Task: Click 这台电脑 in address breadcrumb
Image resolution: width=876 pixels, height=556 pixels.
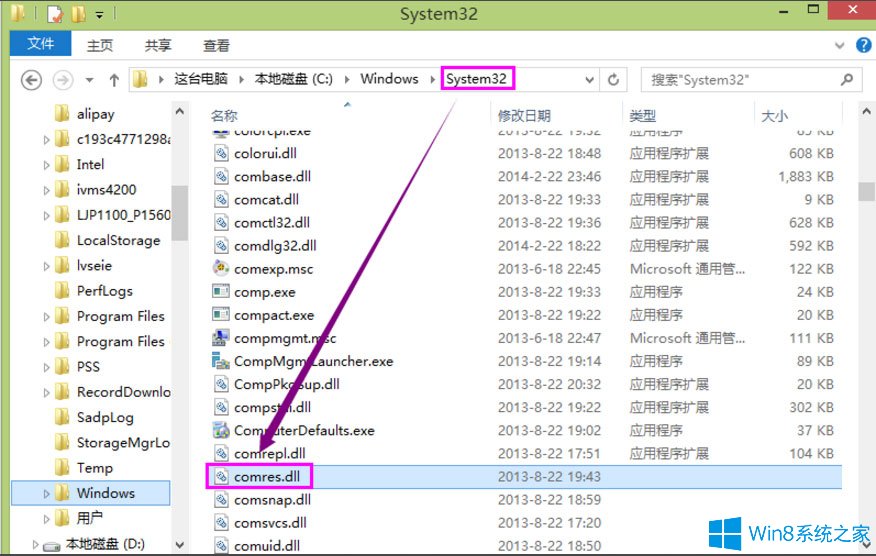Action: pyautogui.click(x=201, y=79)
